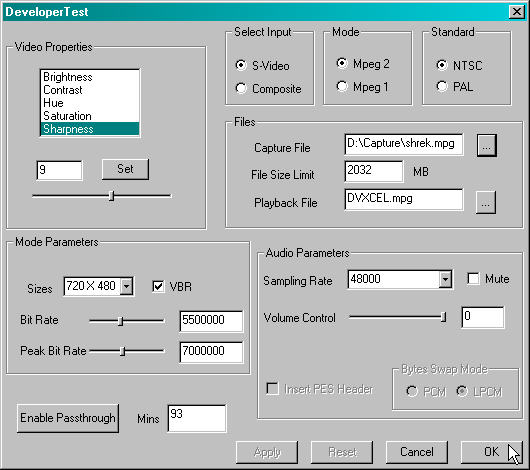The height and width of the screenshot is (470, 530).
Task: Confirm settings with OK button
Action: 491,452
